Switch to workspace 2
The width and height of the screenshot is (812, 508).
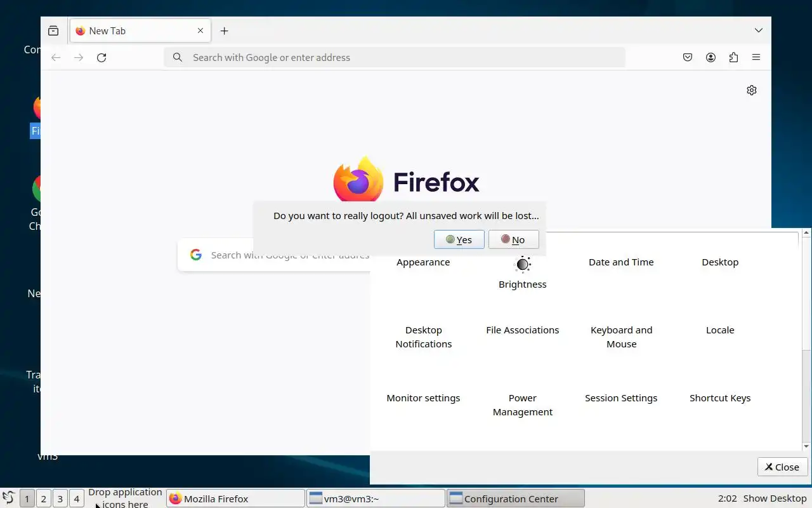click(43, 498)
